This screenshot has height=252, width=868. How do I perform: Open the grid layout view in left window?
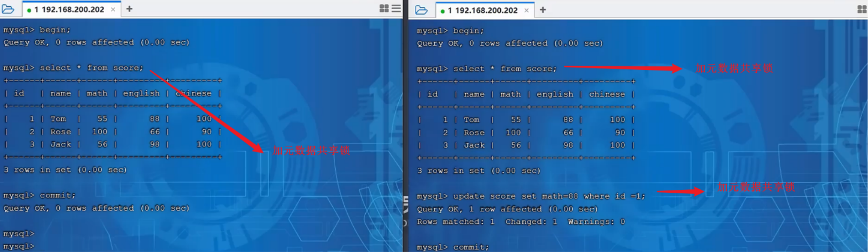tap(384, 8)
